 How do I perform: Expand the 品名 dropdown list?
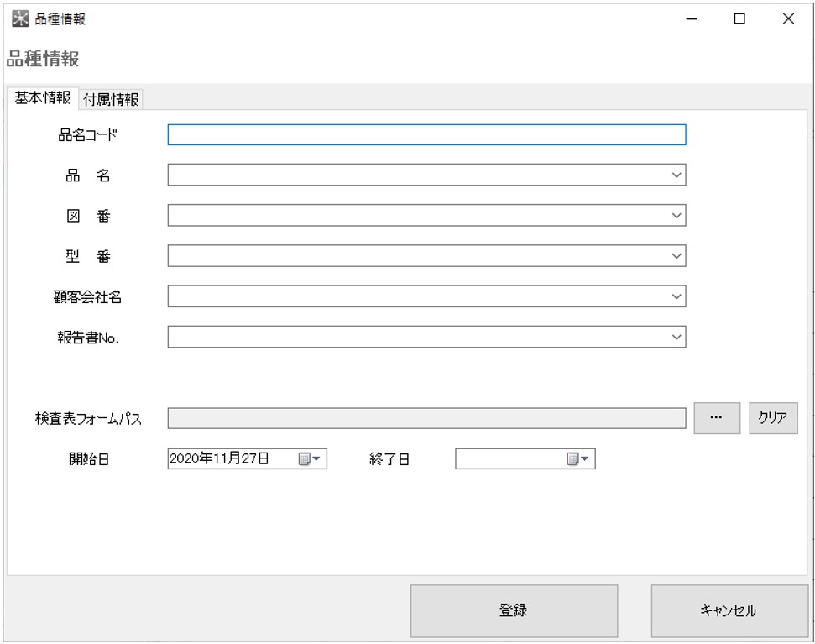click(677, 175)
